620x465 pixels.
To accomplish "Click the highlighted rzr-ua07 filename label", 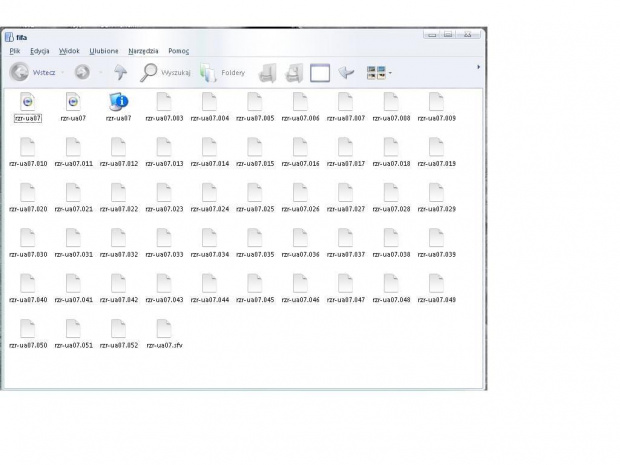I will tap(27, 118).
